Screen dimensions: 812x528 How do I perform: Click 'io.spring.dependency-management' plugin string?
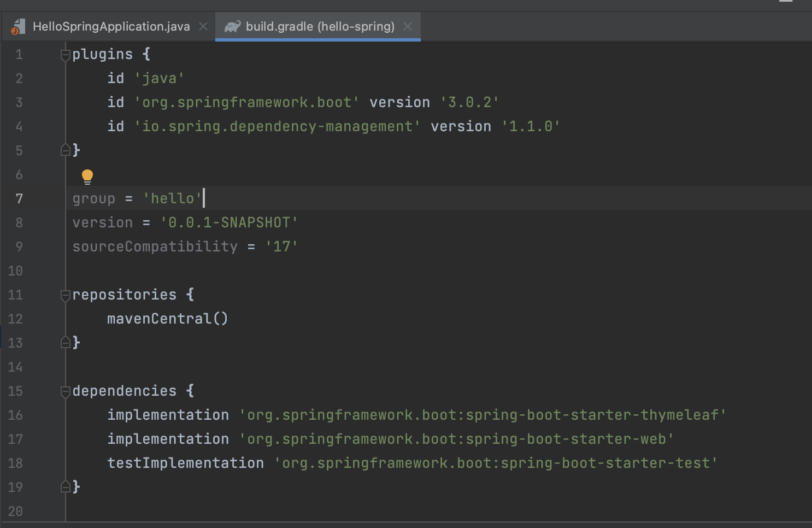tap(277, 126)
